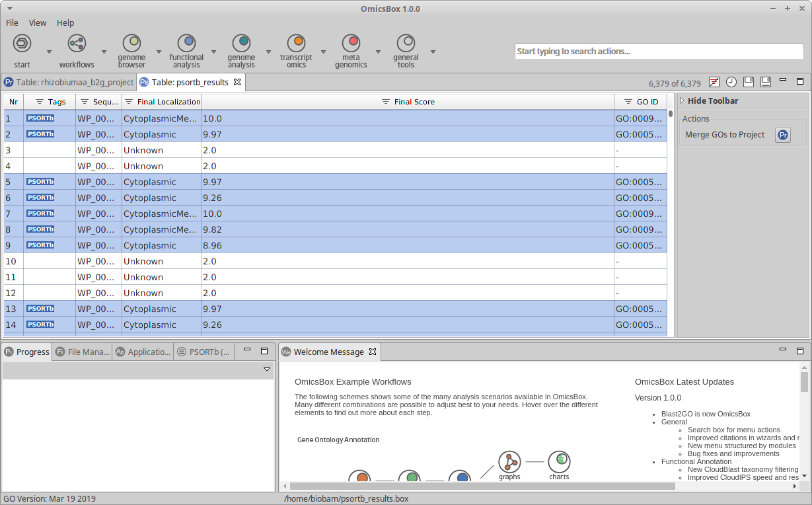Image resolution: width=812 pixels, height=505 pixels.
Task: Click the Merge GOs to Project button
Action: click(782, 135)
